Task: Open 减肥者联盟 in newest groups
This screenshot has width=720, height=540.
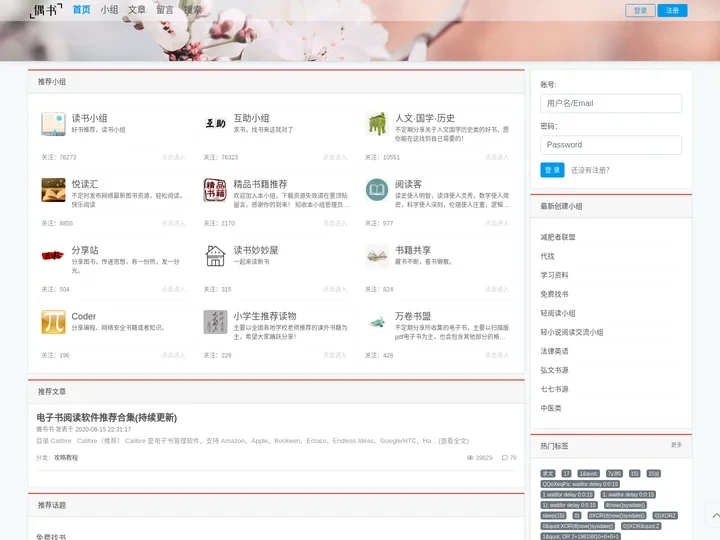Action: coord(558,237)
